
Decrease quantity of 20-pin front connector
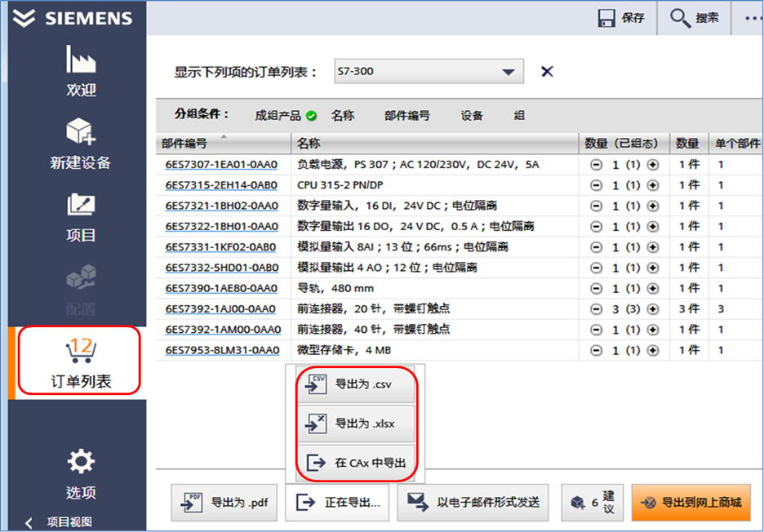point(596,309)
